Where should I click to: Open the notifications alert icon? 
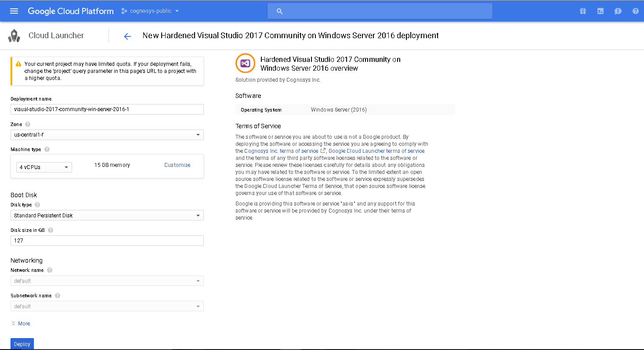tap(618, 11)
